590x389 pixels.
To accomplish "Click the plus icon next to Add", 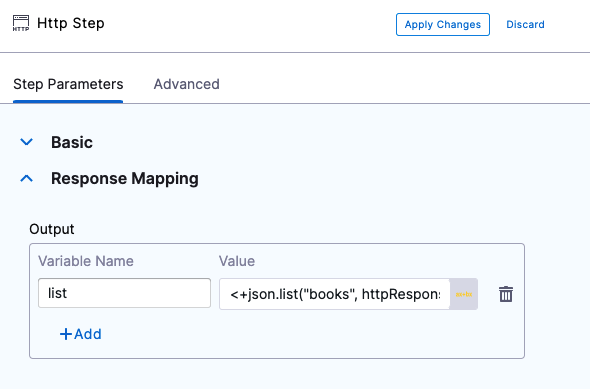I will tap(66, 334).
